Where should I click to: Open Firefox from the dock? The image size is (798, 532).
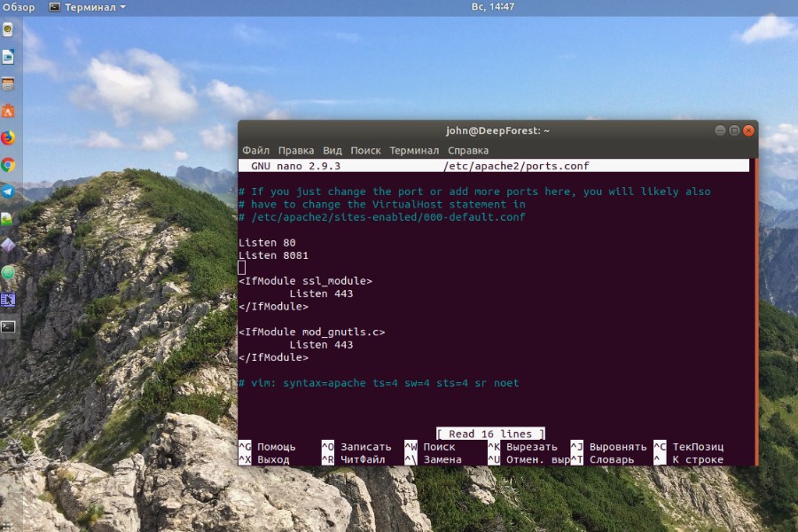click(x=8, y=137)
